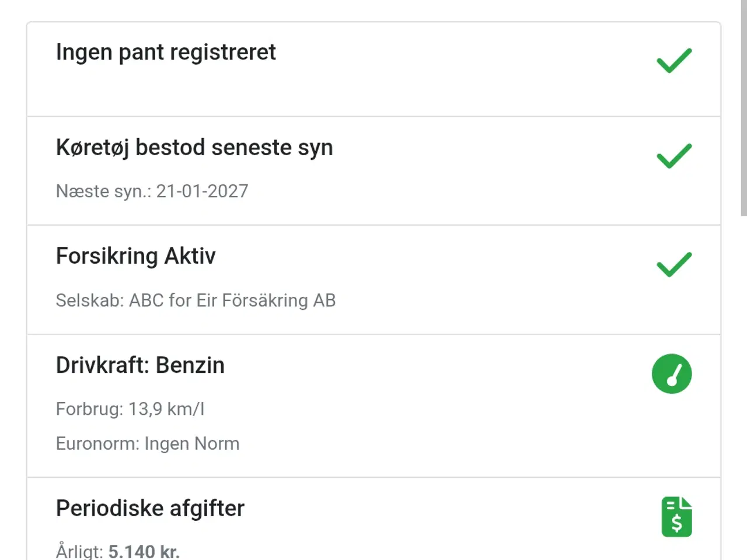Select the Køretøj bestod seneste syn heading
This screenshot has height=560, width=747.
point(194,148)
